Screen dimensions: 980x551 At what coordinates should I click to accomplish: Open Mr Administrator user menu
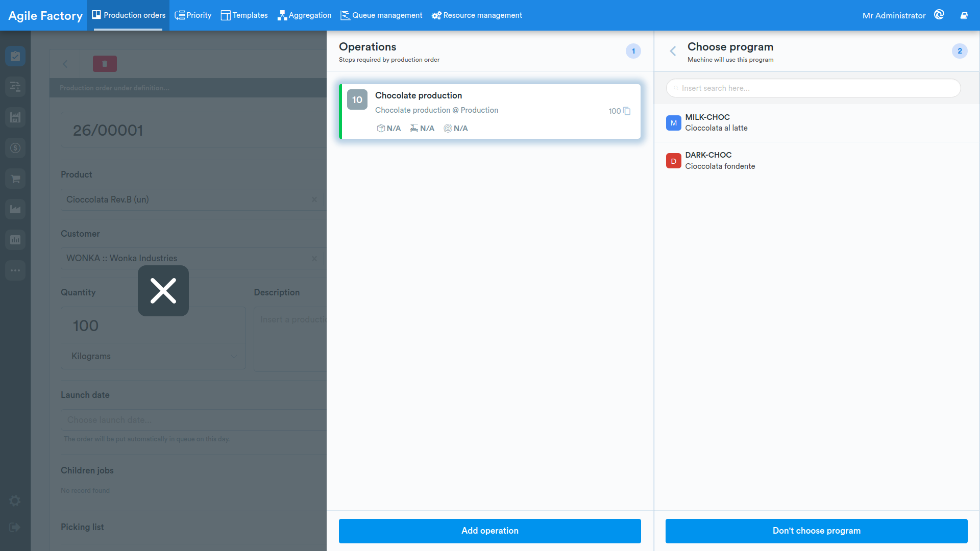[x=894, y=15]
